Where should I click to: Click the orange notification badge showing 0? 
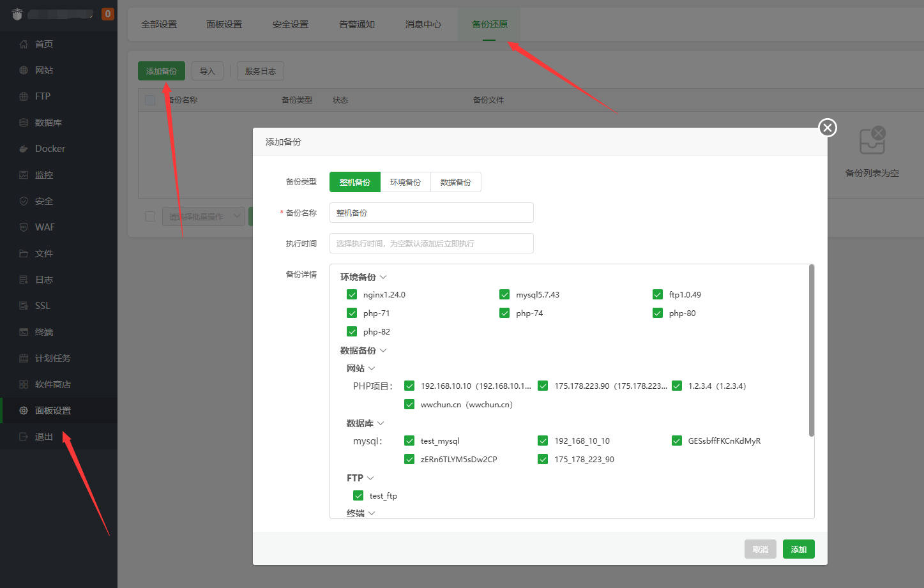(x=108, y=13)
